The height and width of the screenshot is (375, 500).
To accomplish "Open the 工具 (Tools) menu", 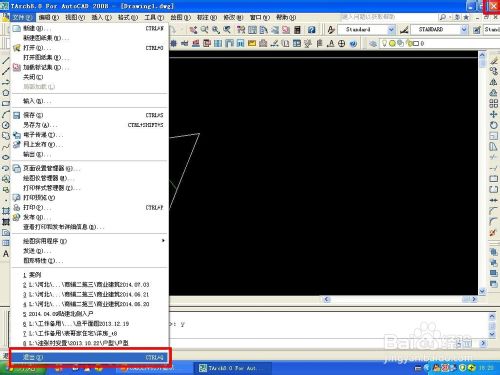I will [x=154, y=17].
